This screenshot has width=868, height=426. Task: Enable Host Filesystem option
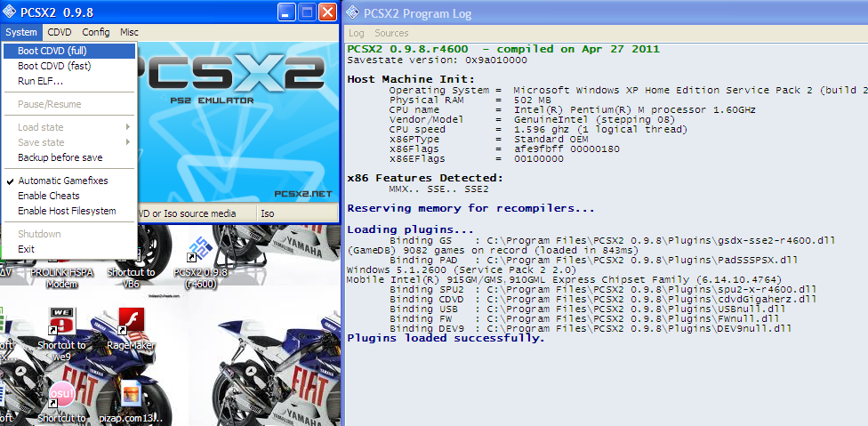tap(69, 211)
